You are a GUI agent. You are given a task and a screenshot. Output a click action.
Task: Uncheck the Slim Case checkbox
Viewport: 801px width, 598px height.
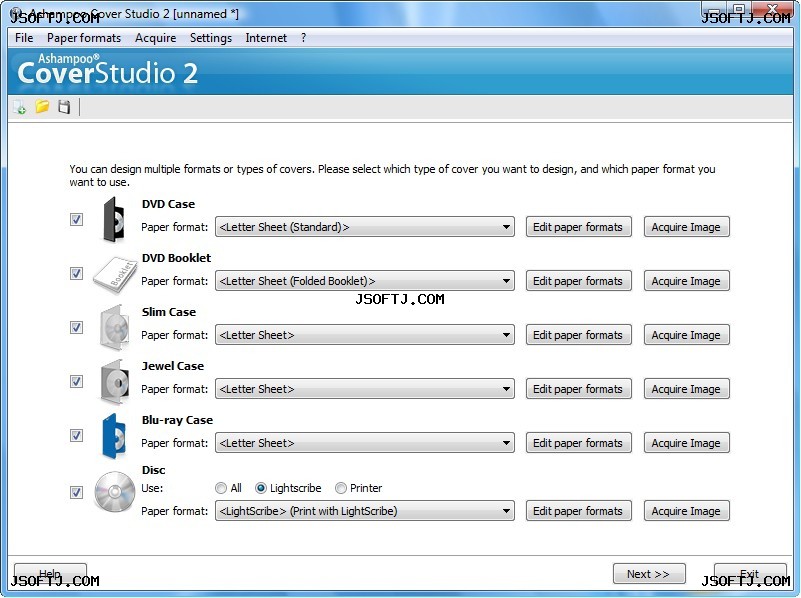tap(76, 327)
